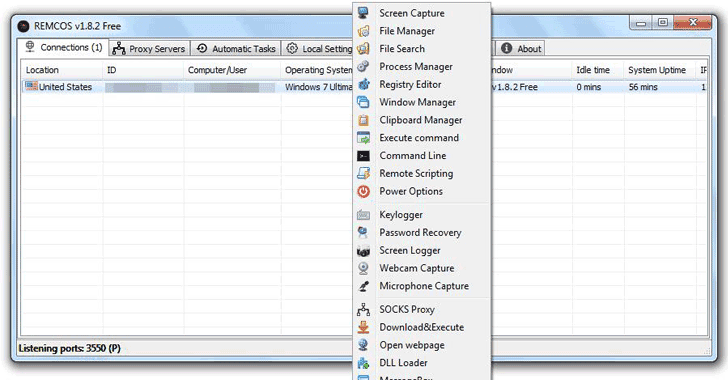Viewport: 728px width, 380px height.
Task: Click the Registry Editor cube icon
Action: [363, 84]
